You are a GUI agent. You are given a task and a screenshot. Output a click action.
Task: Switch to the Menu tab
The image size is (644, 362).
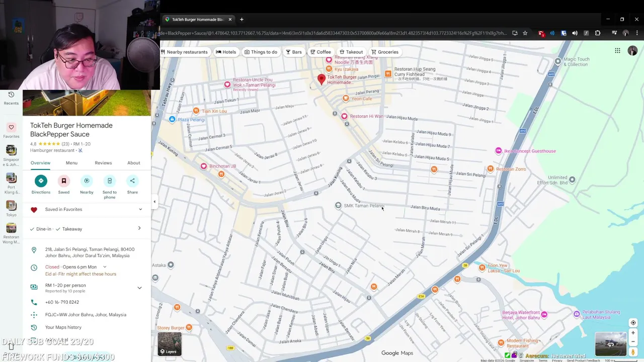coord(71,163)
